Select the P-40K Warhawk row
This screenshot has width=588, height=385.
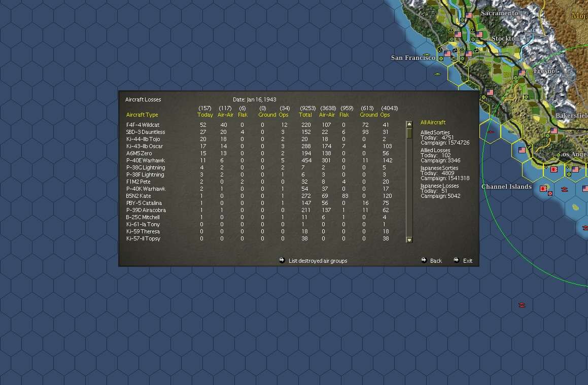click(259, 189)
